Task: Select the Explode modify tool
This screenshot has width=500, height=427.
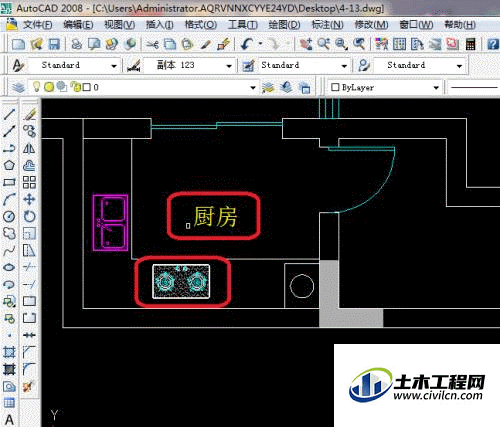Action: pos(29,386)
